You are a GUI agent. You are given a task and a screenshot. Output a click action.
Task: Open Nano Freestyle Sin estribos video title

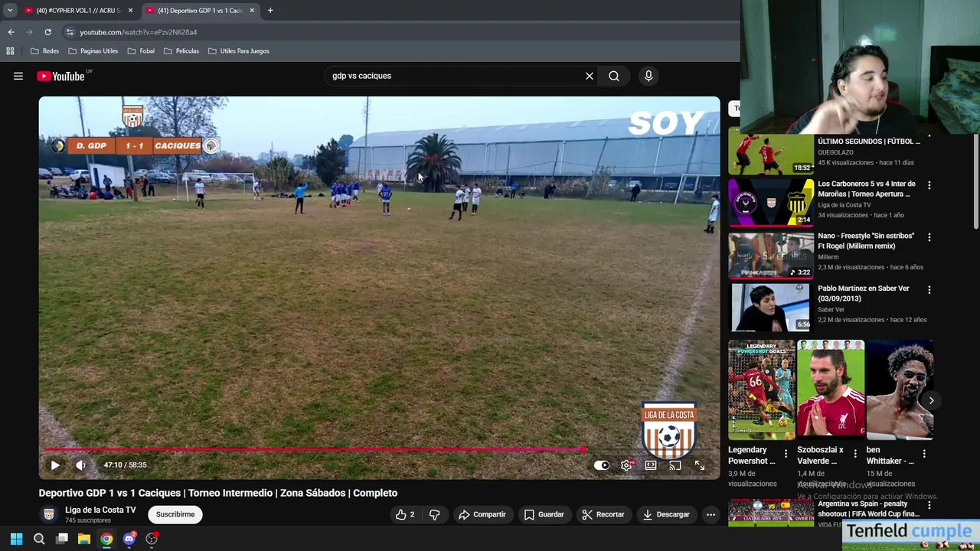tap(866, 241)
